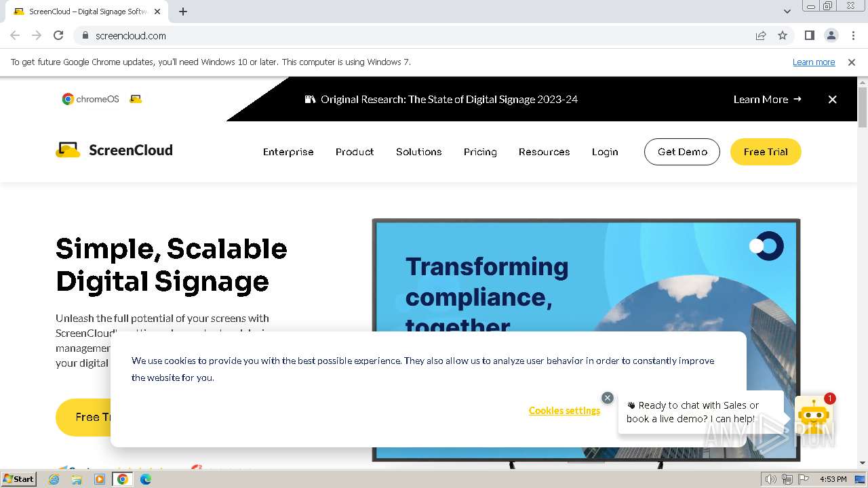Open Chrome's three-dot menu
Viewport: 868px width, 488px height.
point(853,35)
